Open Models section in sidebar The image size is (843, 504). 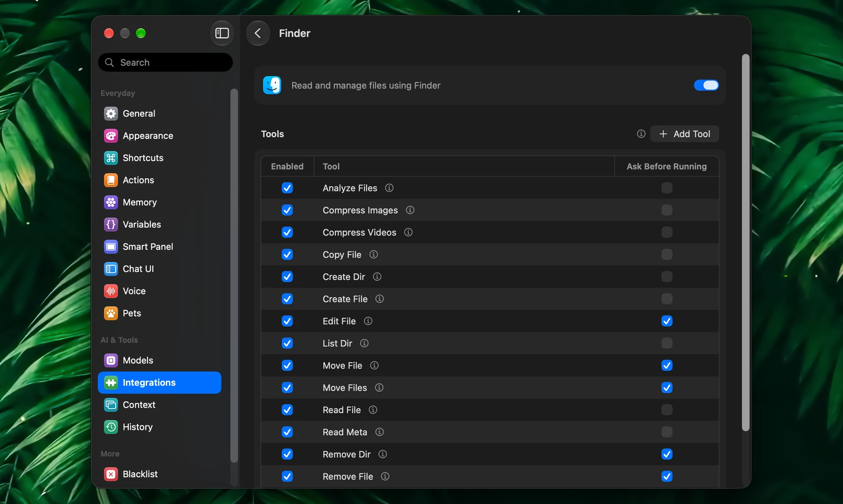[x=159, y=360]
